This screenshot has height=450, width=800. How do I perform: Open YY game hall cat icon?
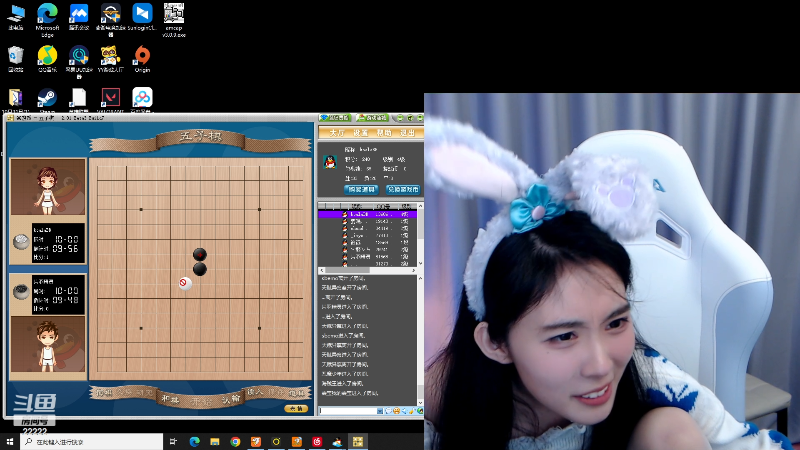pyautogui.click(x=110, y=59)
